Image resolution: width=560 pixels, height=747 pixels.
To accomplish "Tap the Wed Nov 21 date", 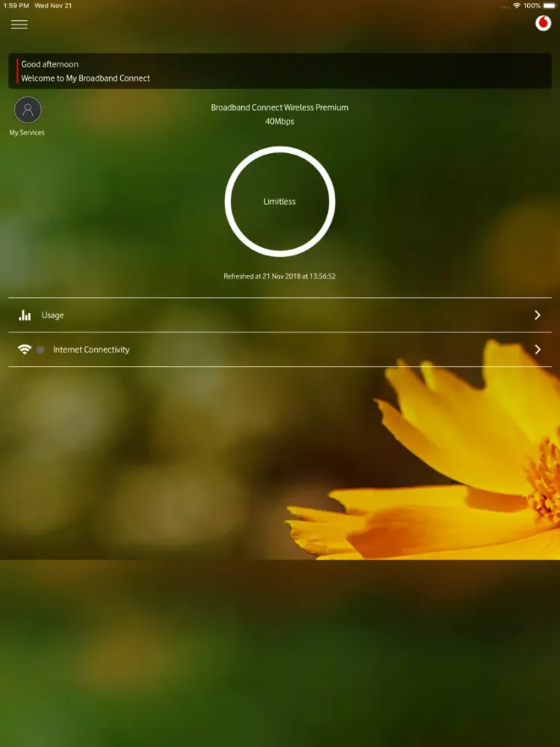I will click(x=53, y=6).
